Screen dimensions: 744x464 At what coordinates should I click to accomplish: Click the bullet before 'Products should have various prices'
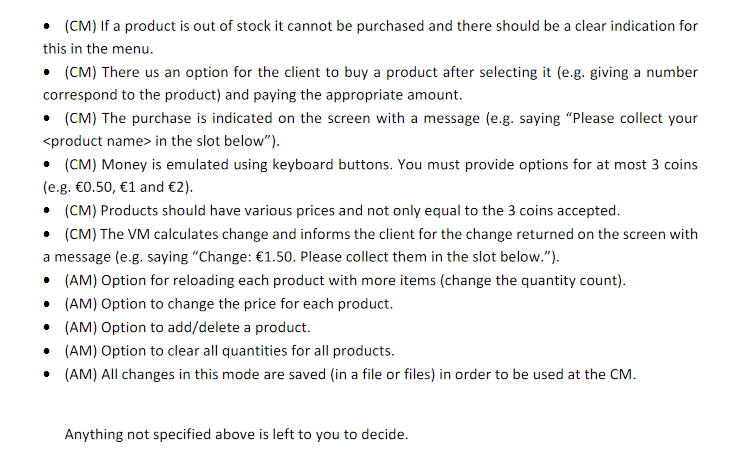pyautogui.click(x=46, y=211)
